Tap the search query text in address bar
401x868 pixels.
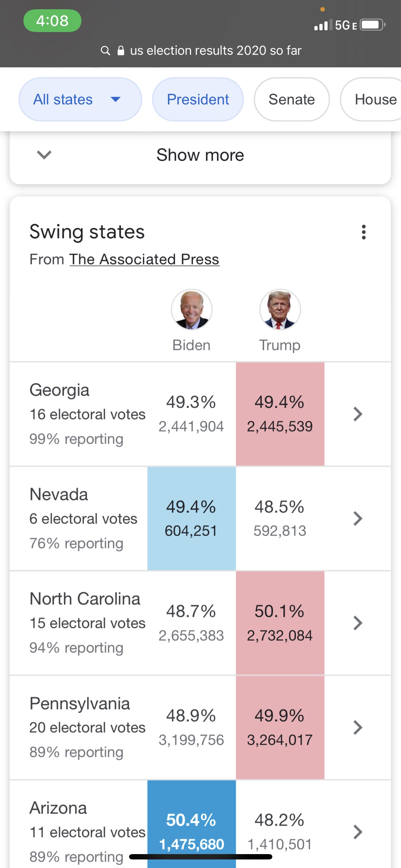pos(216,51)
